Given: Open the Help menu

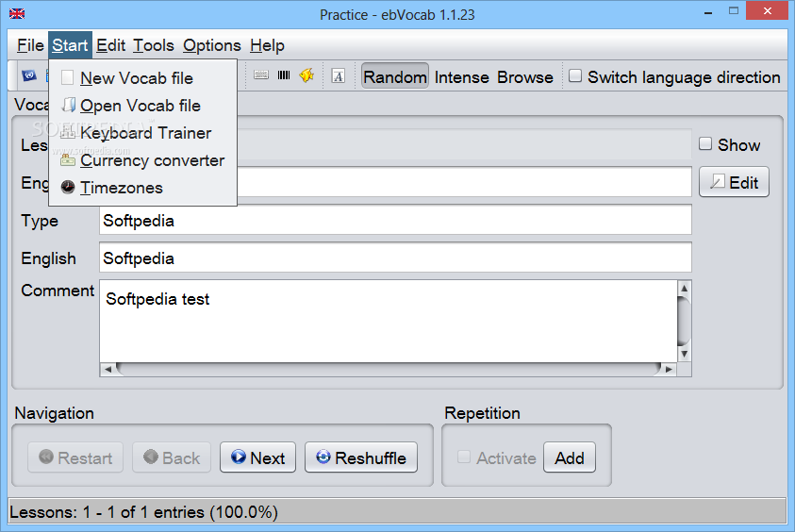Looking at the screenshot, I should click(267, 45).
